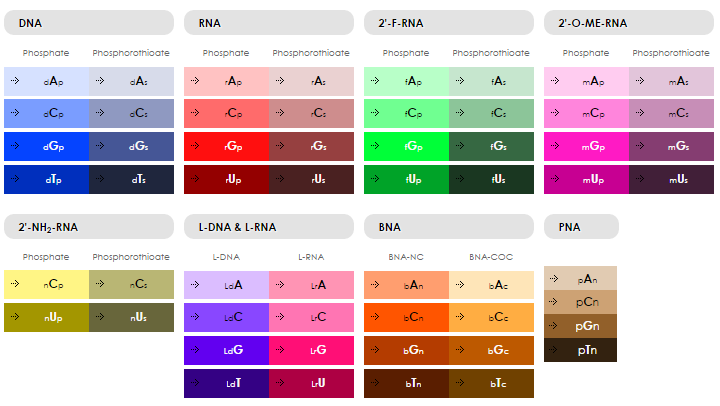Click the arrow icon beside bTc

tap(460, 383)
